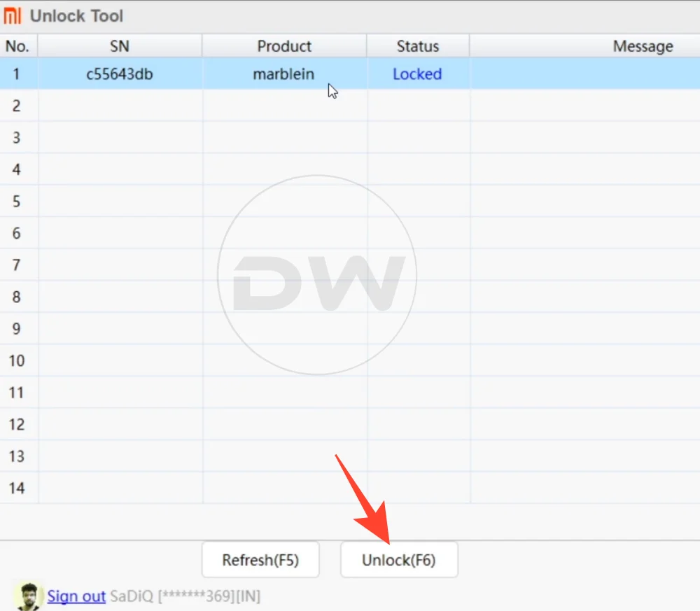700x611 pixels.
Task: Click serial number c55643db
Action: pos(120,73)
